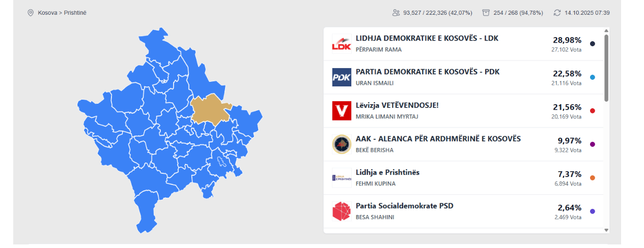Click the PDK party logo

pos(342,77)
